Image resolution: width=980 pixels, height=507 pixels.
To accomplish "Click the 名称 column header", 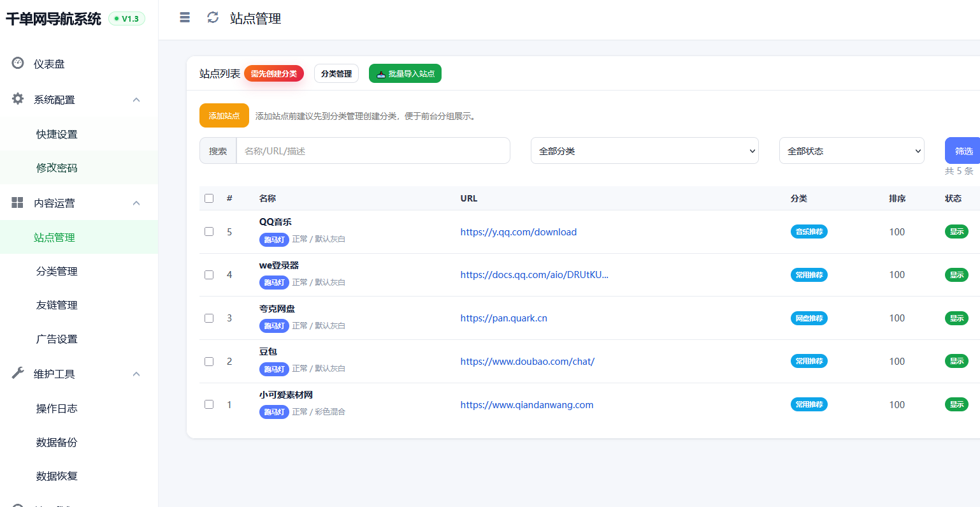I will point(268,198).
